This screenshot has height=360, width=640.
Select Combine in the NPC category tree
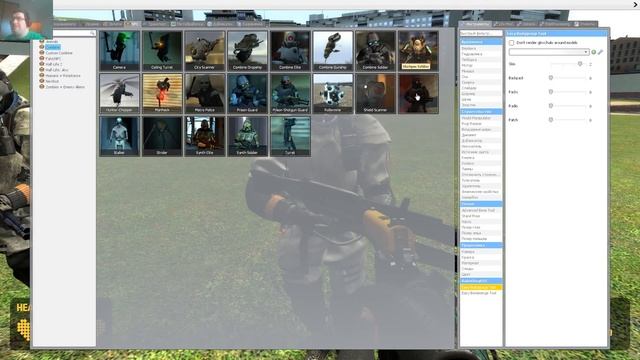[53, 47]
